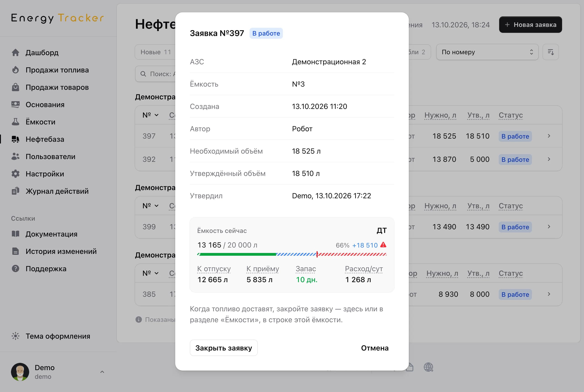584x392 pixels.
Task: Open Журнал действий in the sidebar
Action: point(57,191)
